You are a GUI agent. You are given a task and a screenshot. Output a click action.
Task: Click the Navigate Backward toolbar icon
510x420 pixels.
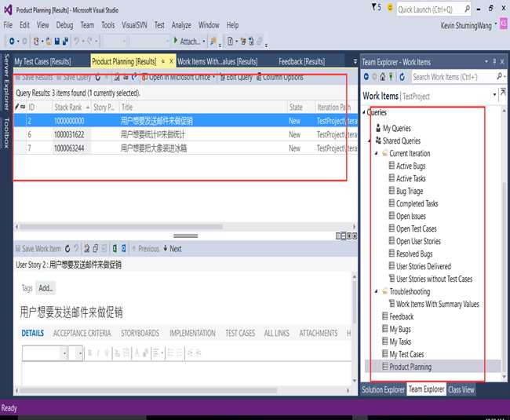(12, 42)
